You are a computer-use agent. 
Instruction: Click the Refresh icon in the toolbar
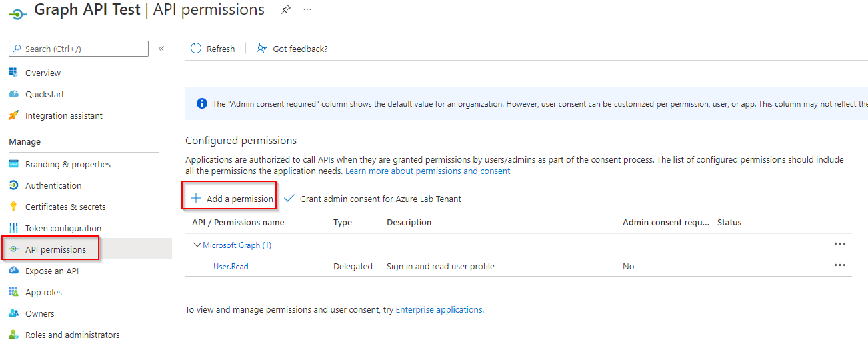tap(196, 49)
